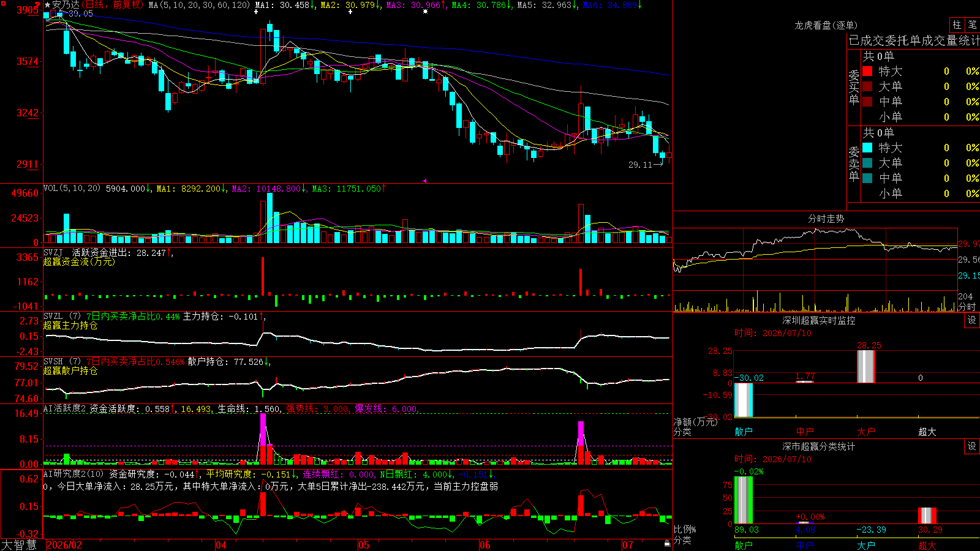Click the 29.97 price on 分时走势 axis

pyautogui.click(x=969, y=244)
